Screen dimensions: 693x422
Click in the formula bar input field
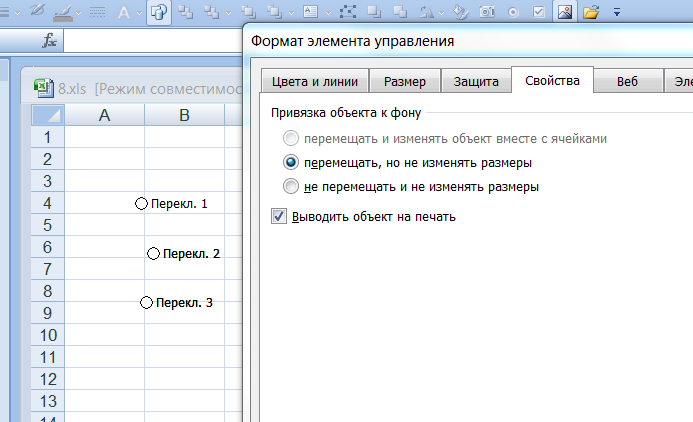(150, 41)
